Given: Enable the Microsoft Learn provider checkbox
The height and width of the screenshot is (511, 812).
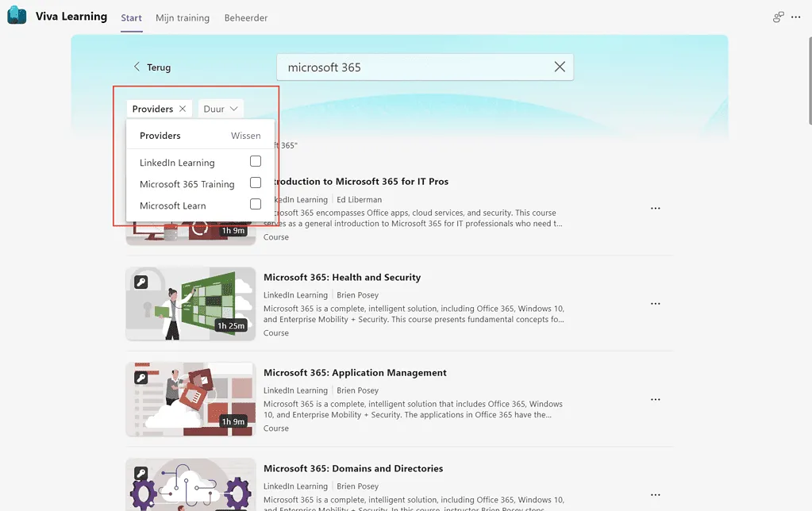Looking at the screenshot, I should 255,205.
